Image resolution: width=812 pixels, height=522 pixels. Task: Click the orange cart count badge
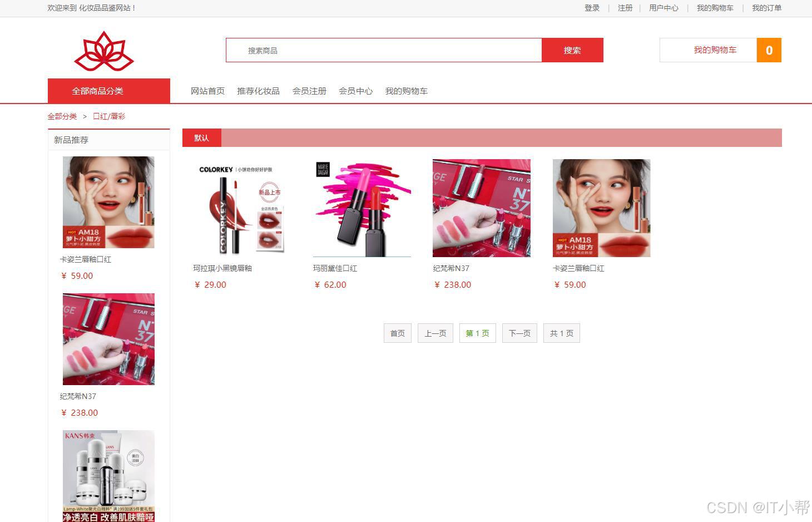tap(769, 50)
